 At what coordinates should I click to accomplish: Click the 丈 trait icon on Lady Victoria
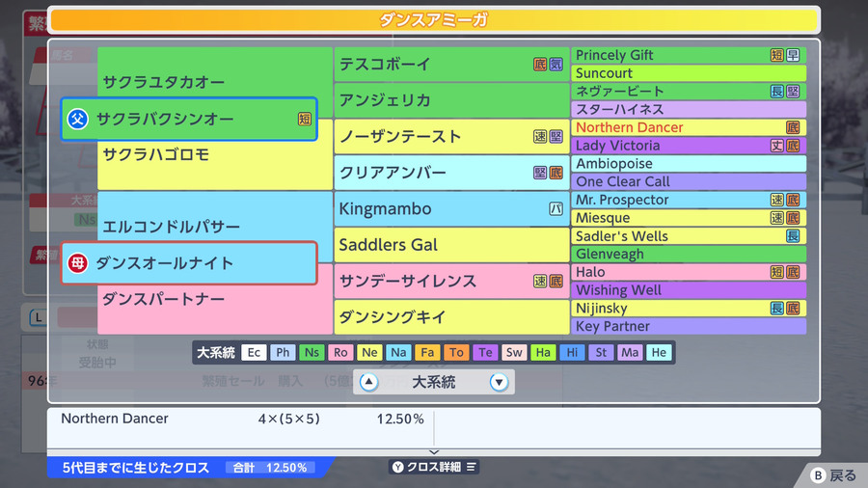777,146
